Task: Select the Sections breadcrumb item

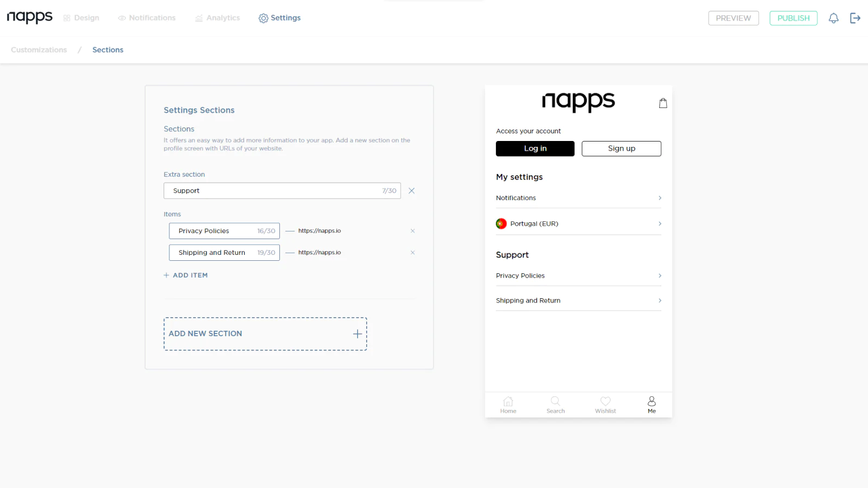Action: tap(107, 49)
